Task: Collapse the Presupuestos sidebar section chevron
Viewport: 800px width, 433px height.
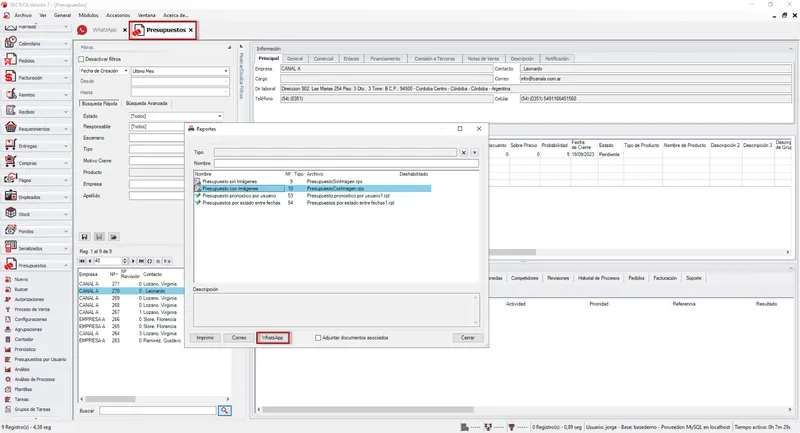Action: point(66,266)
